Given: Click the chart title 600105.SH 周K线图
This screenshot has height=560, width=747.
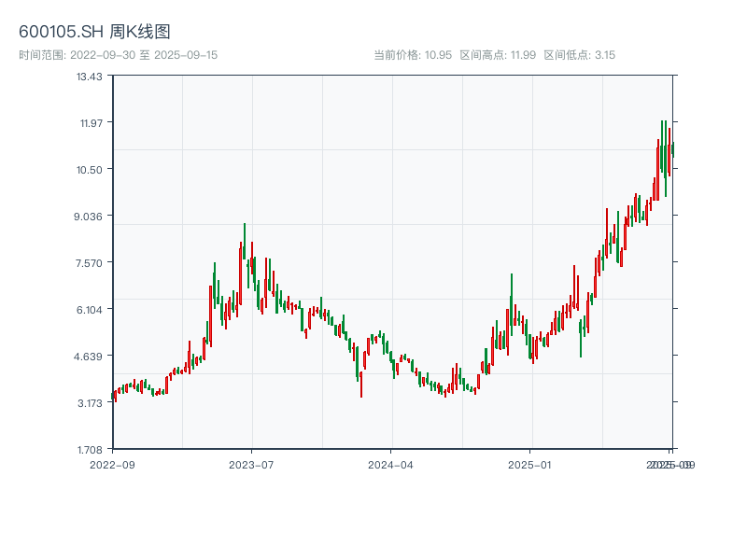Looking at the screenshot, I should pyautogui.click(x=94, y=32).
